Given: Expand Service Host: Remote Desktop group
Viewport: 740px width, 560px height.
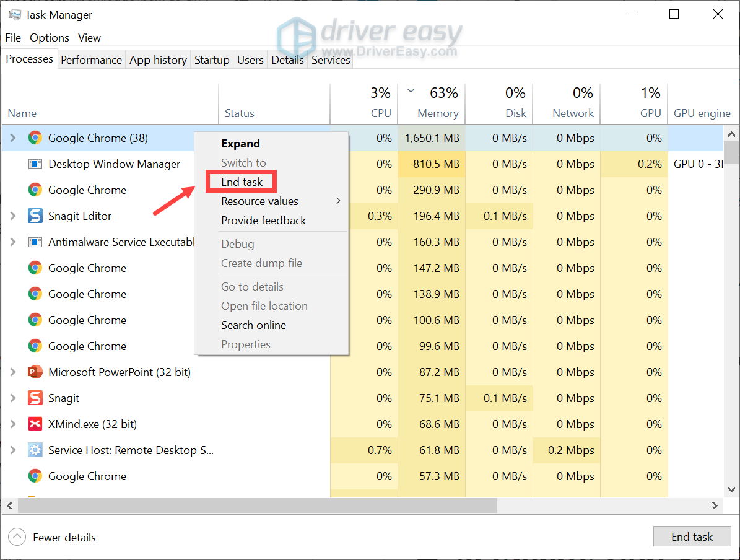Looking at the screenshot, I should tap(13, 450).
